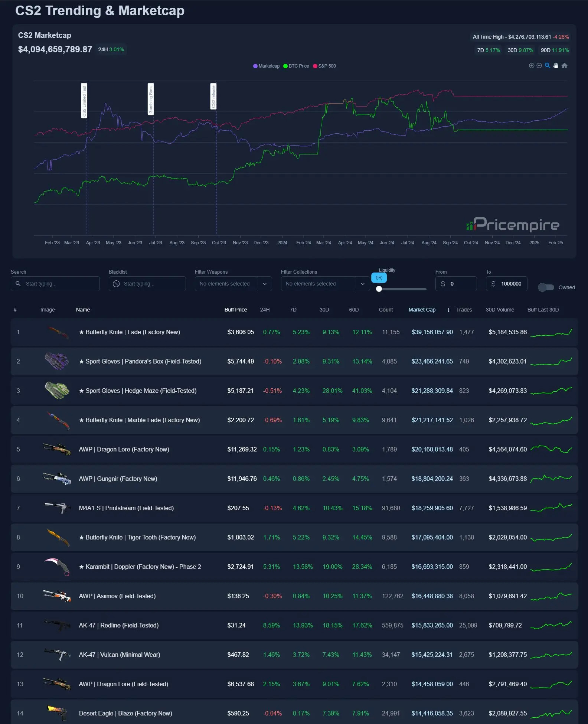Click the From price field
588x724 pixels.
[456, 284]
